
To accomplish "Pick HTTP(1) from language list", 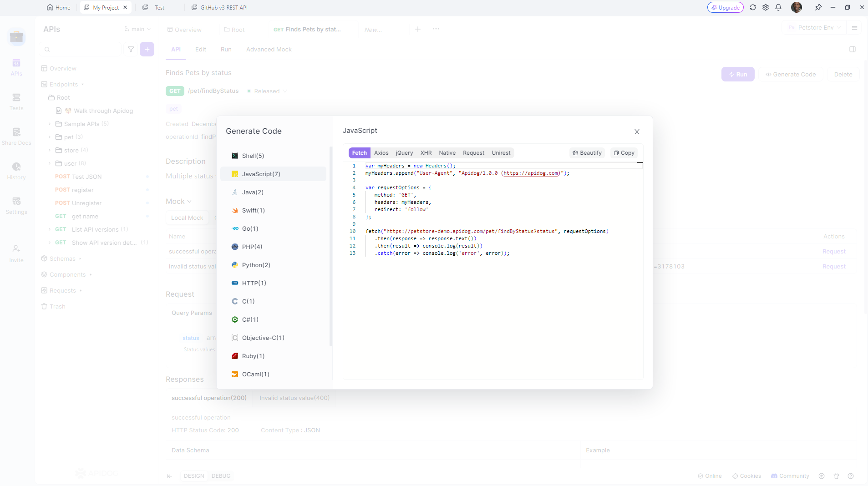I will tap(273, 283).
